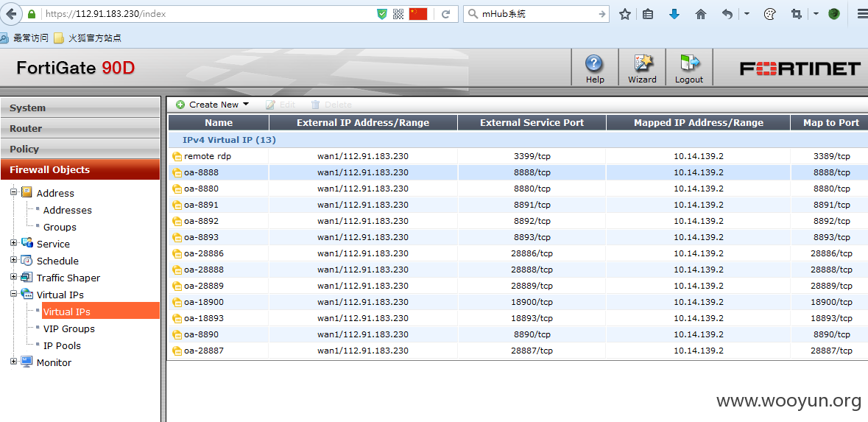Click the green globe extension icon
Screen dimensions: 868x422
(x=834, y=15)
